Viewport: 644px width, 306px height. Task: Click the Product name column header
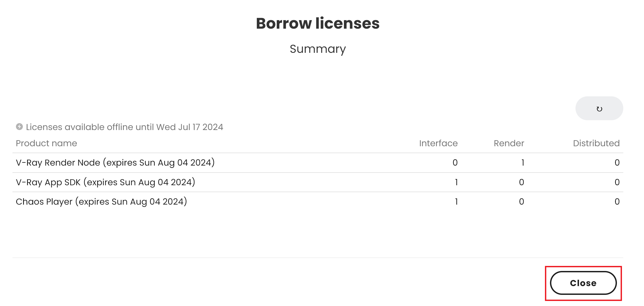[46, 143]
